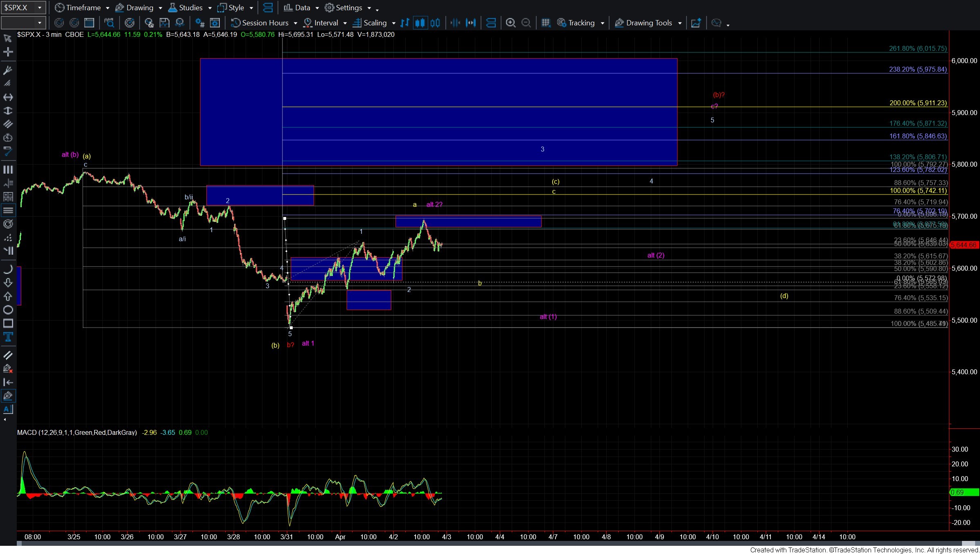
Task: Click the horizontal scrollbar at chart bottom
Action: 491,543
